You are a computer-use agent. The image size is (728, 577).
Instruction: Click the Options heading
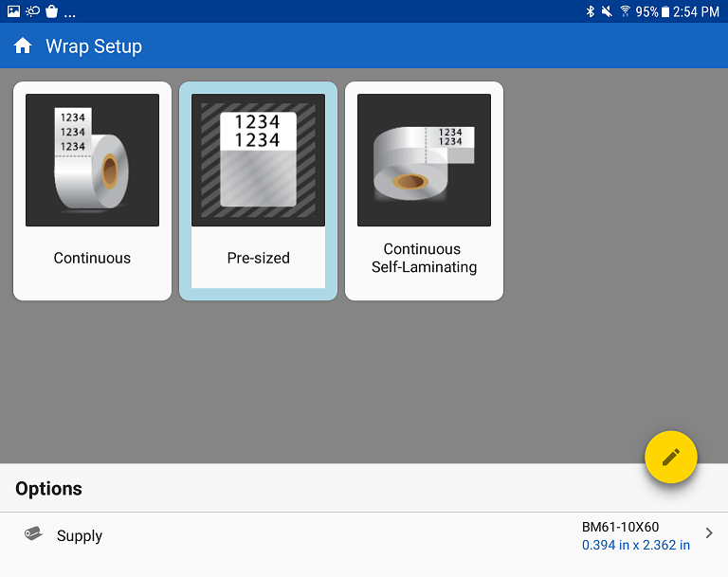pos(48,488)
